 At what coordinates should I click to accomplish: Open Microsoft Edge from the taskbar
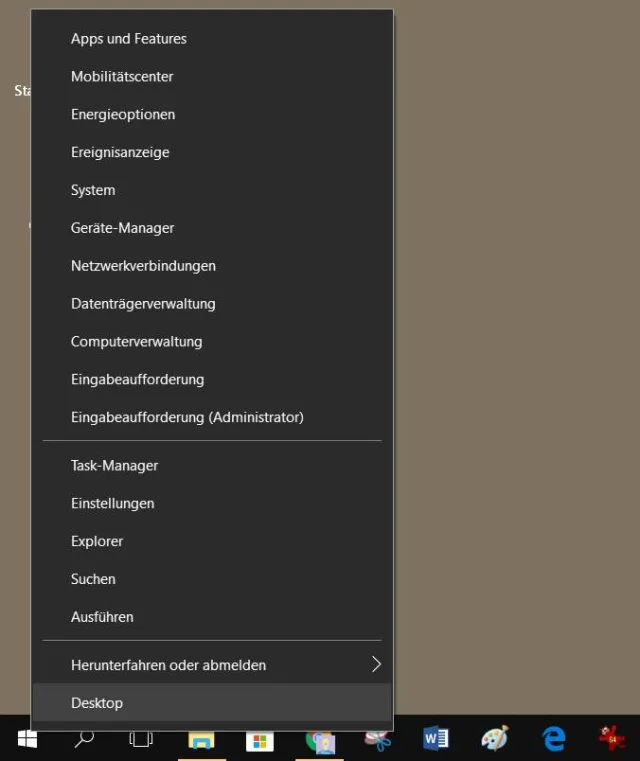coord(553,739)
